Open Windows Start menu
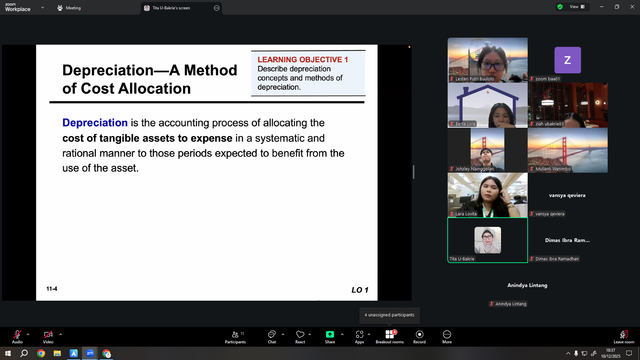640x360 pixels. (x=8, y=353)
